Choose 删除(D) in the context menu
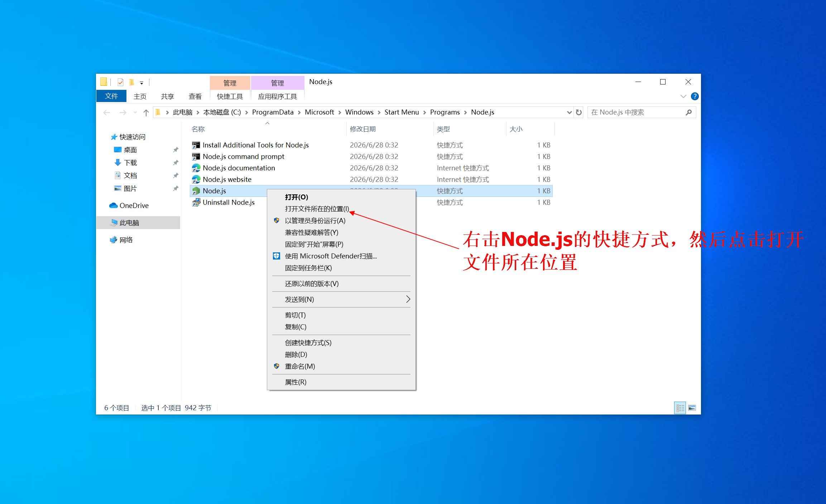Screen dimensions: 826x504 point(341,354)
